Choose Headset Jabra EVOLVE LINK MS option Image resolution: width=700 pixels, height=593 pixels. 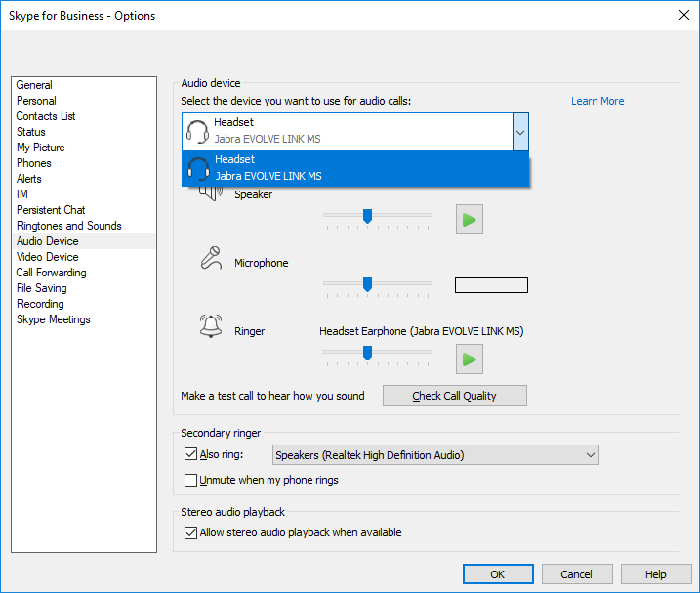pyautogui.click(x=355, y=168)
